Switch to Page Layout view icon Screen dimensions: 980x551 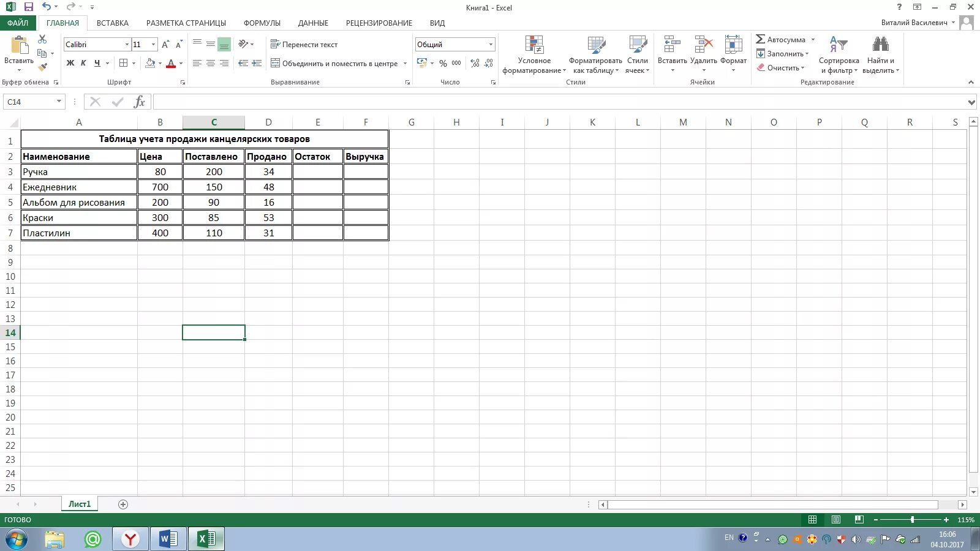[836, 520]
